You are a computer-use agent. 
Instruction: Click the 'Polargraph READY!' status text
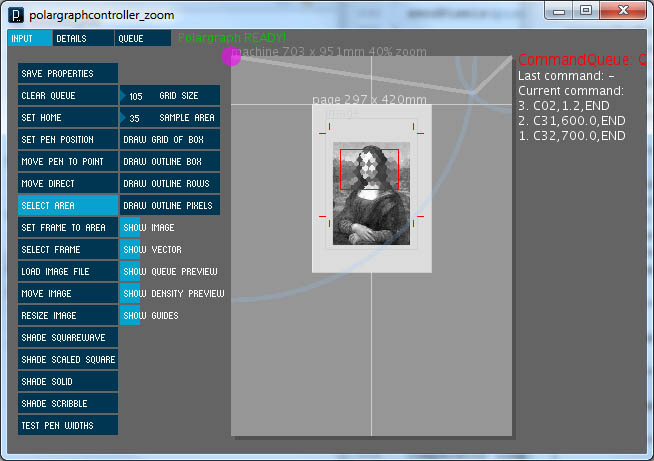pyautogui.click(x=232, y=38)
